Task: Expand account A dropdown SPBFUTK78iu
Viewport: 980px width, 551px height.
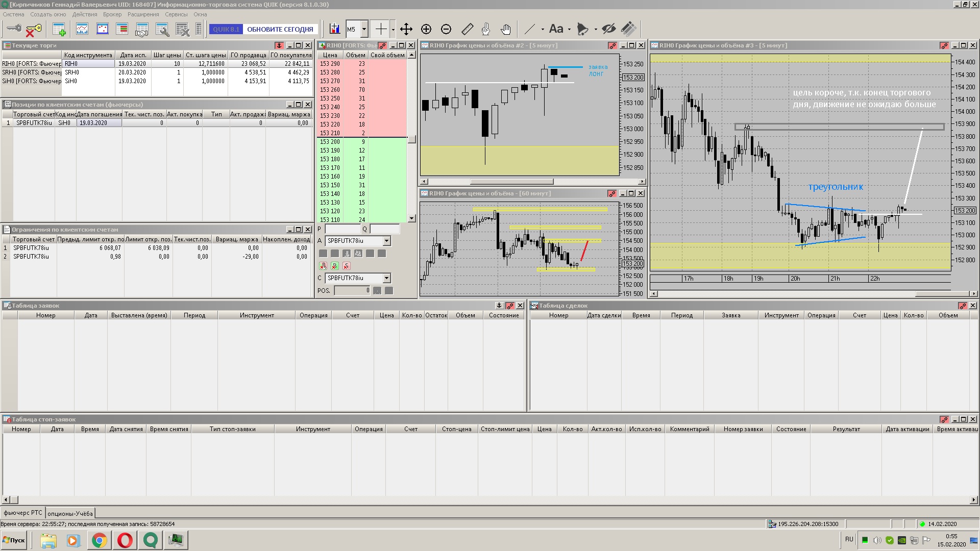Action: pyautogui.click(x=386, y=241)
